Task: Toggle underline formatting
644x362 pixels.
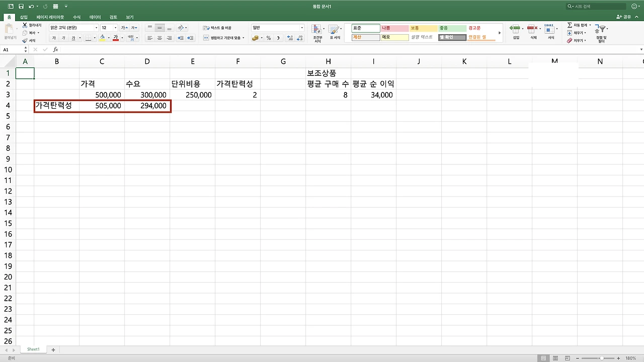Action: point(73,38)
